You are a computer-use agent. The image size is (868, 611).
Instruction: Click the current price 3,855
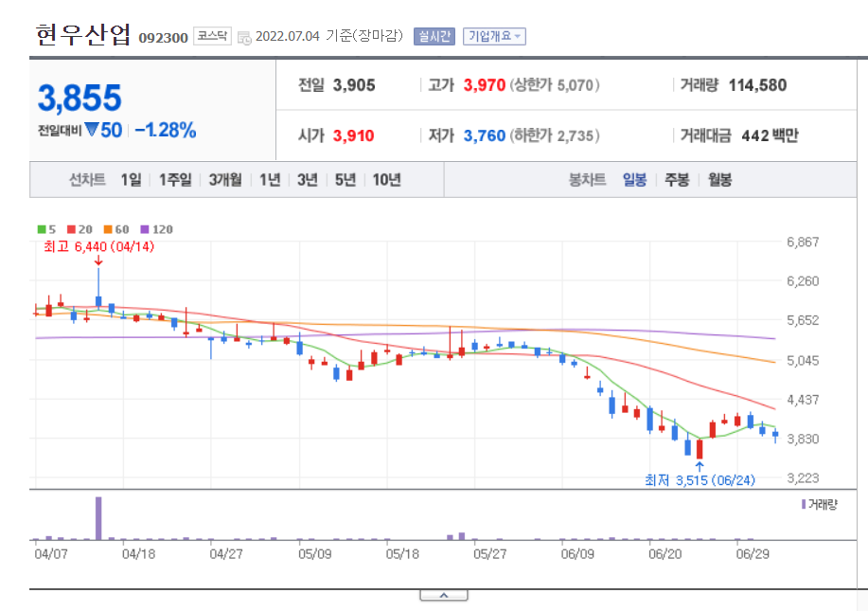[x=80, y=99]
